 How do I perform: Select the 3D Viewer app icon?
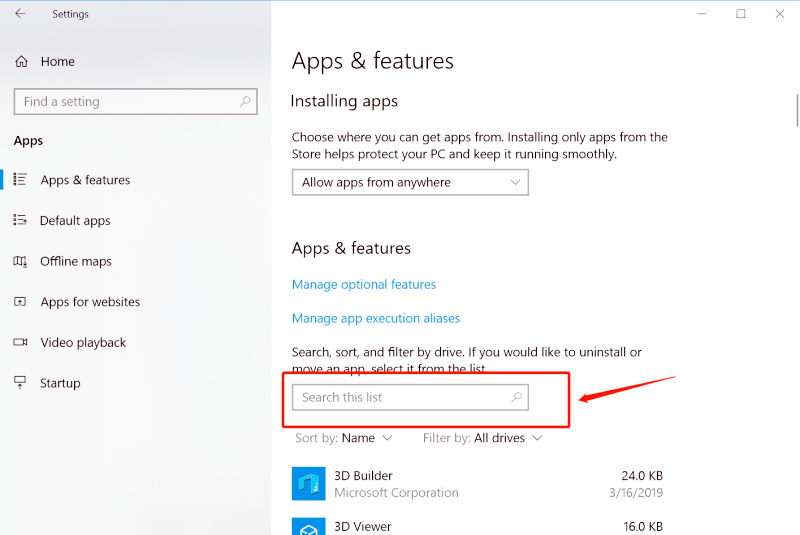point(309,526)
